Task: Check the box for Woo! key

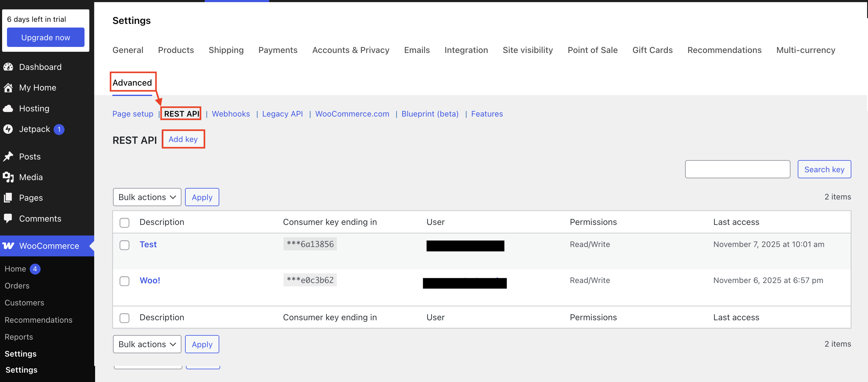Action: pyautogui.click(x=124, y=281)
